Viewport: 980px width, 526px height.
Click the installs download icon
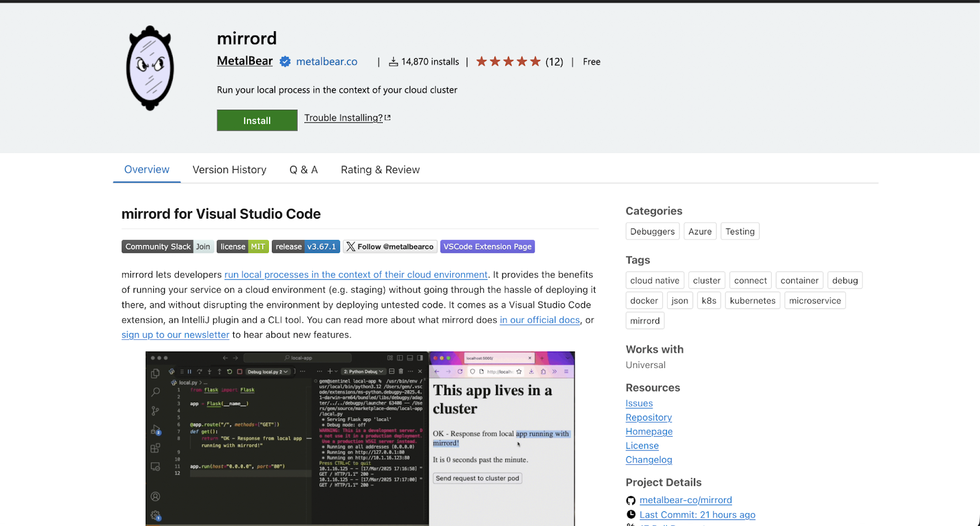pos(394,62)
